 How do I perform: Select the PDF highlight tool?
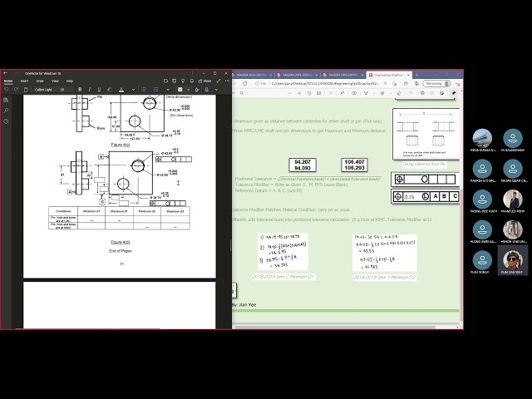click(x=382, y=93)
